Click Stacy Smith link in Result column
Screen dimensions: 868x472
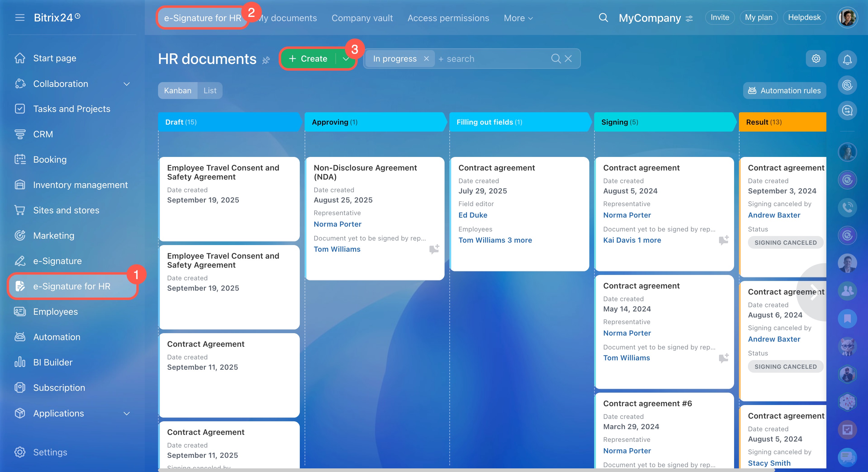(x=769, y=463)
